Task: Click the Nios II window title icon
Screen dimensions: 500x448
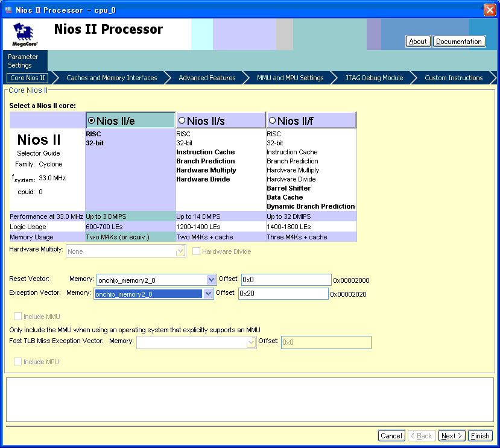Action: 8,10
